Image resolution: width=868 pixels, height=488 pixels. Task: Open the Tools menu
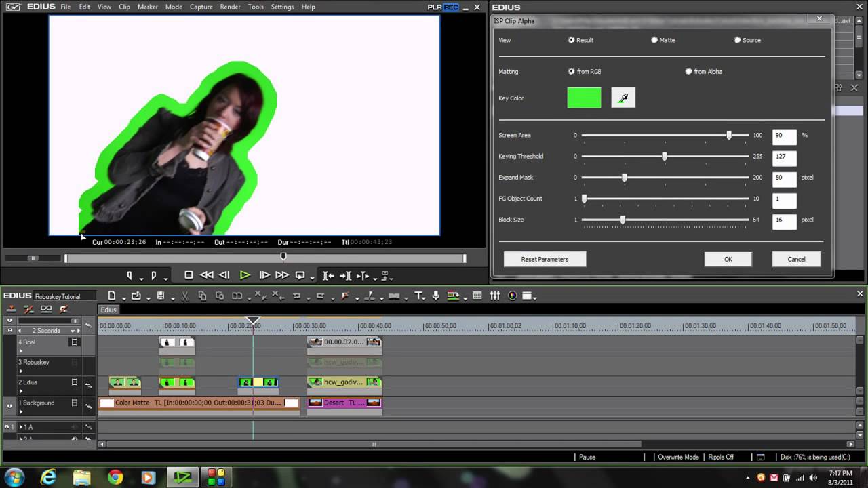256,7
